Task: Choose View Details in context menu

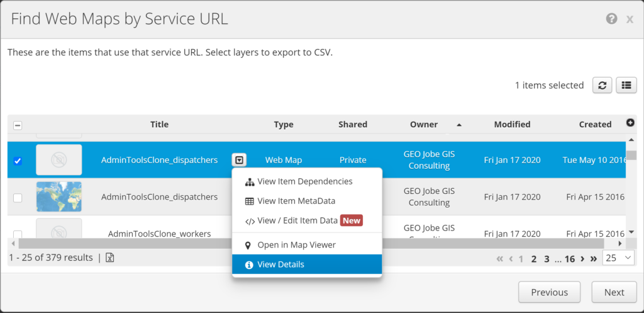Action: click(280, 265)
